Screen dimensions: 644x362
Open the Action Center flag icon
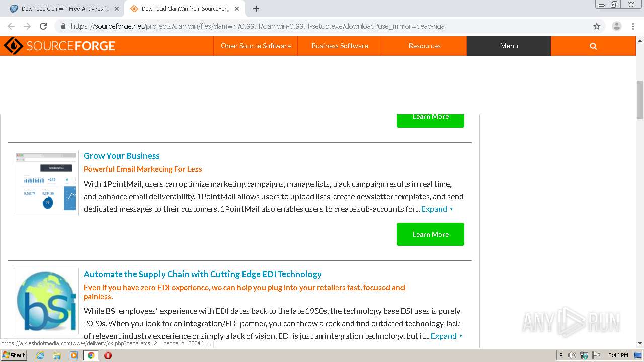pyautogui.click(x=596, y=355)
